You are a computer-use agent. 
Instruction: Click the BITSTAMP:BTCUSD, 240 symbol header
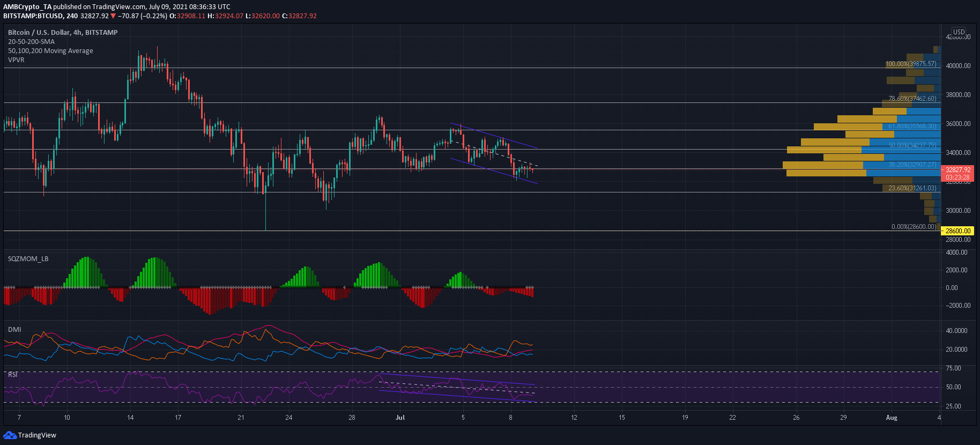40,16
